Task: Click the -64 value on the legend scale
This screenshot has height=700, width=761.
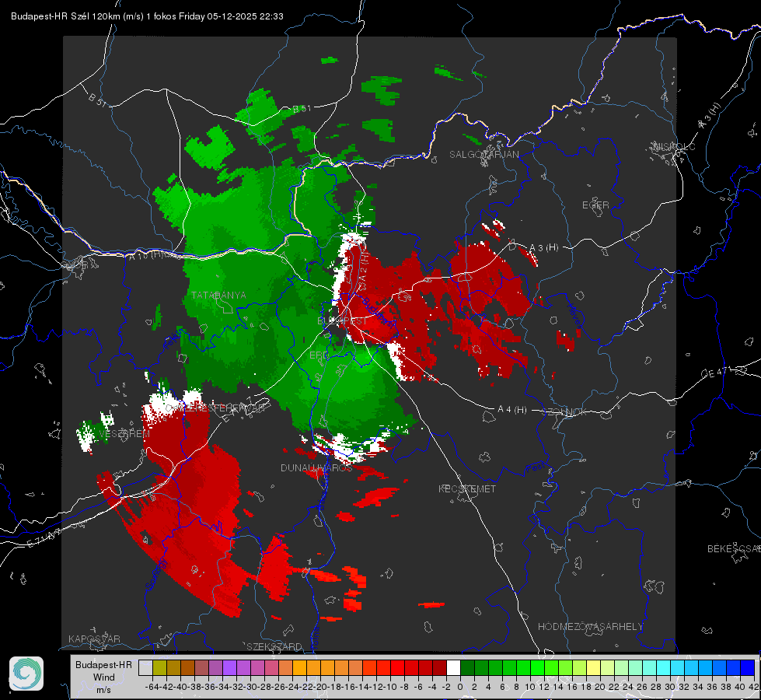Action: point(152,687)
